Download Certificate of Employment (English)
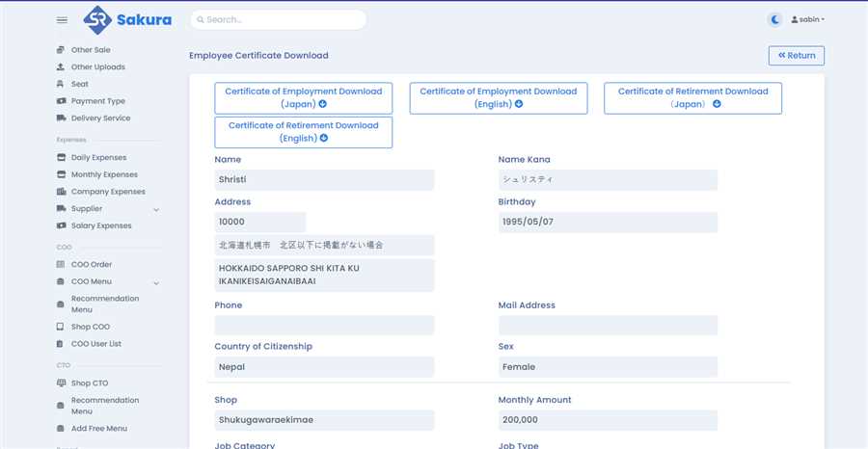This screenshot has height=449, width=868. (498, 97)
